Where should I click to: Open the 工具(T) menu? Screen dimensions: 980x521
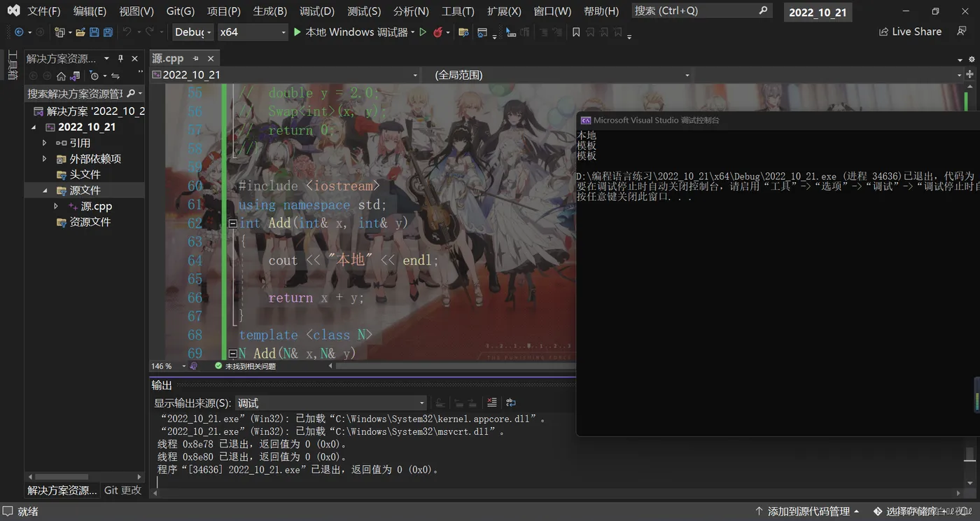coord(458,11)
